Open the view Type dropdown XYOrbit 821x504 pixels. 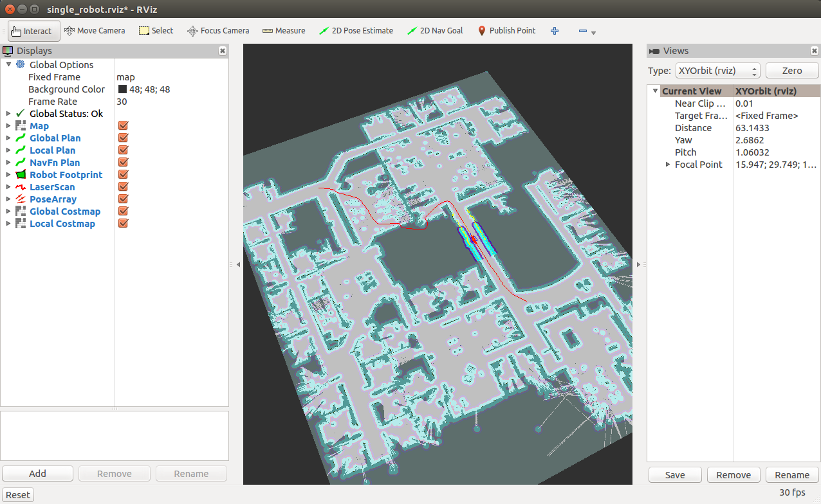(x=717, y=71)
